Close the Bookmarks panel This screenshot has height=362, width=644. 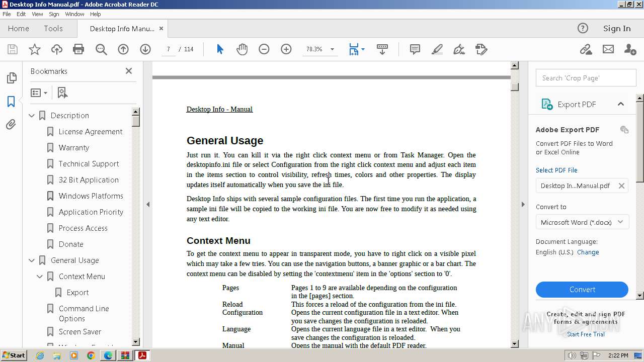[x=129, y=71]
